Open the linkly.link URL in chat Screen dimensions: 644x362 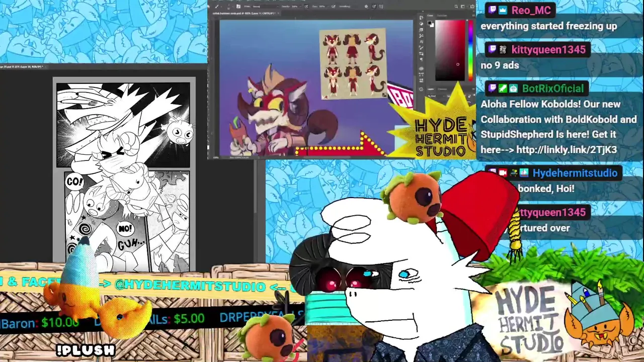(566, 150)
